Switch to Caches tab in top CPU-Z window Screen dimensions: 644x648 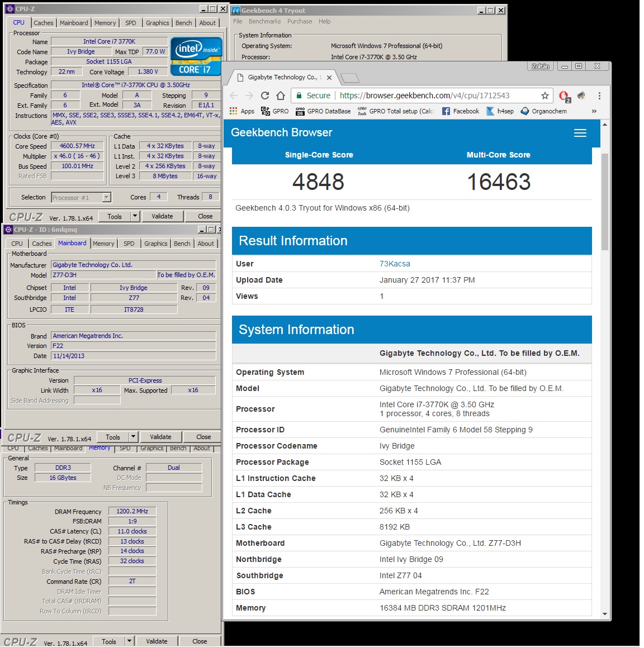point(44,23)
